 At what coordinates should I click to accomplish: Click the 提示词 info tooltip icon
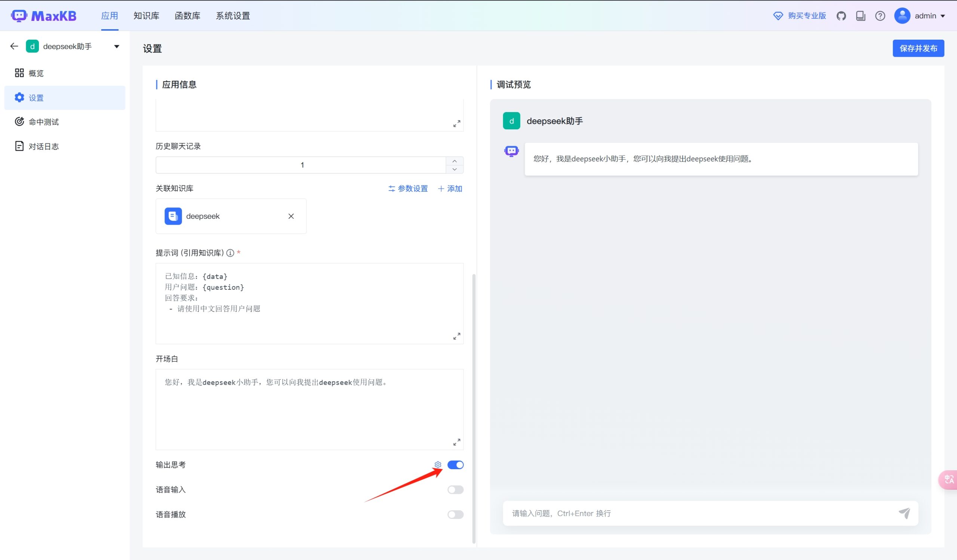[230, 253]
